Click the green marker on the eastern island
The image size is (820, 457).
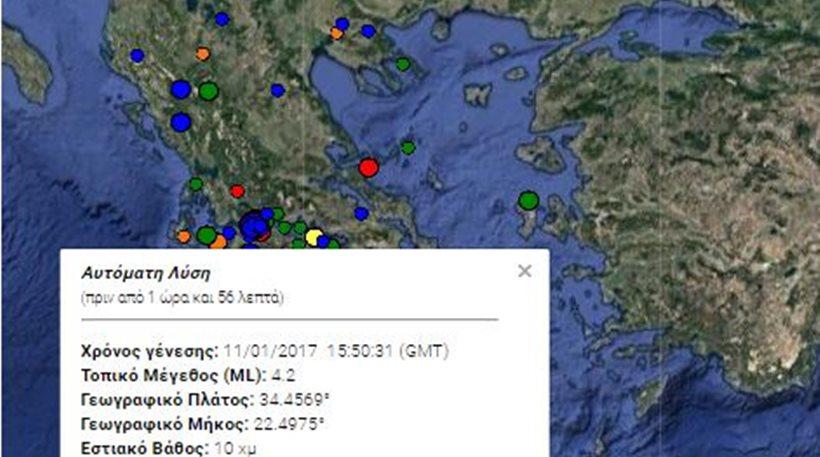pyautogui.click(x=528, y=201)
